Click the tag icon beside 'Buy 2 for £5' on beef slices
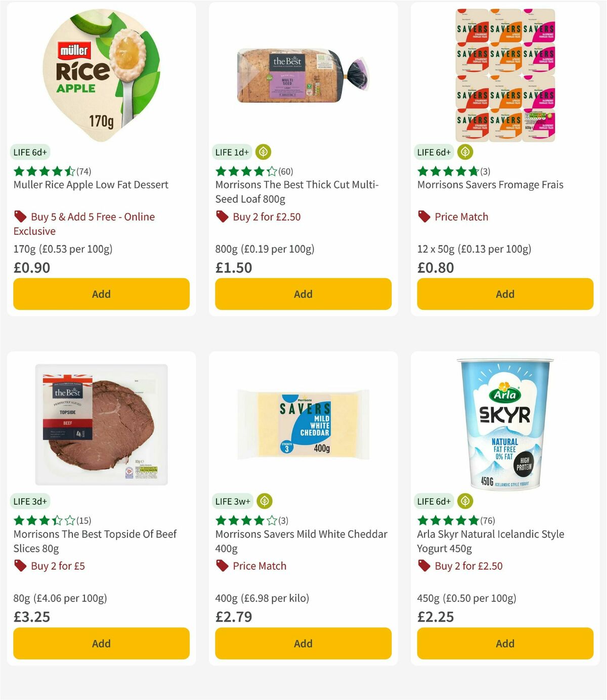607x700 pixels. [x=20, y=566]
